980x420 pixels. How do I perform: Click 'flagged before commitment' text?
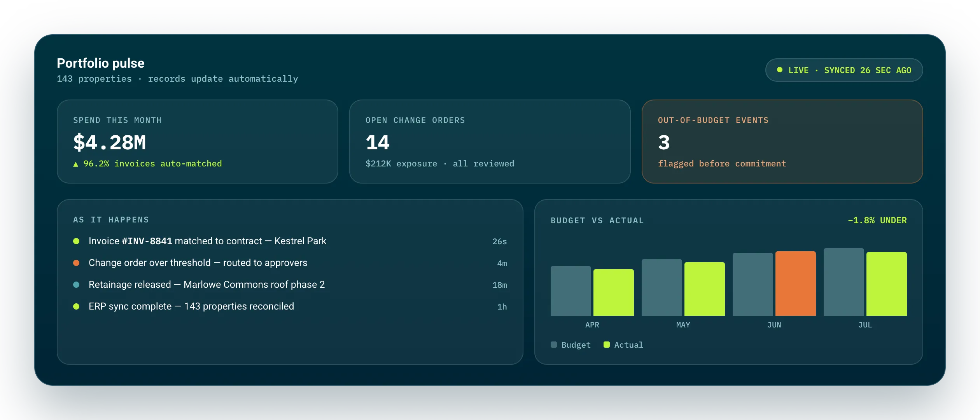point(722,164)
